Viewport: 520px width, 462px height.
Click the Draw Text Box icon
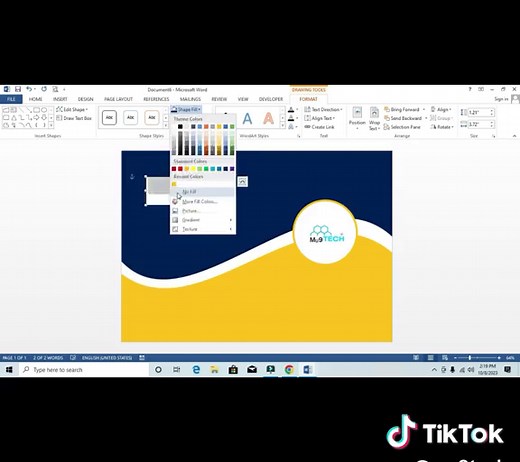point(59,118)
